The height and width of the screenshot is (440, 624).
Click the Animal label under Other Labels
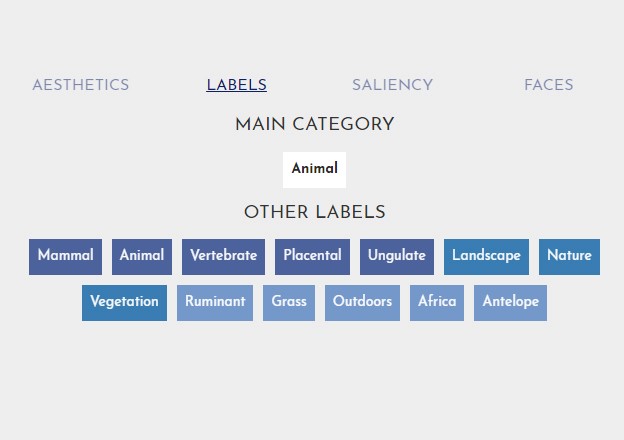142,256
